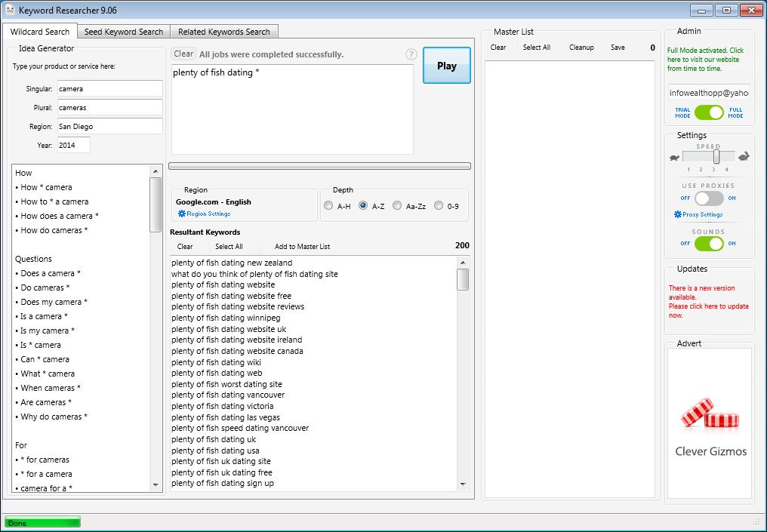Image resolution: width=767 pixels, height=532 pixels.
Task: Open the Related Keywords Search tab
Action: (224, 32)
